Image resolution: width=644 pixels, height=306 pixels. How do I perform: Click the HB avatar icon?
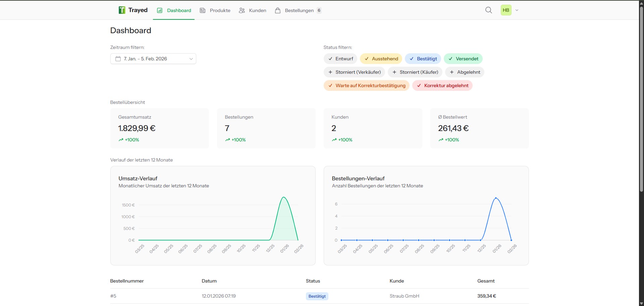coord(506,10)
